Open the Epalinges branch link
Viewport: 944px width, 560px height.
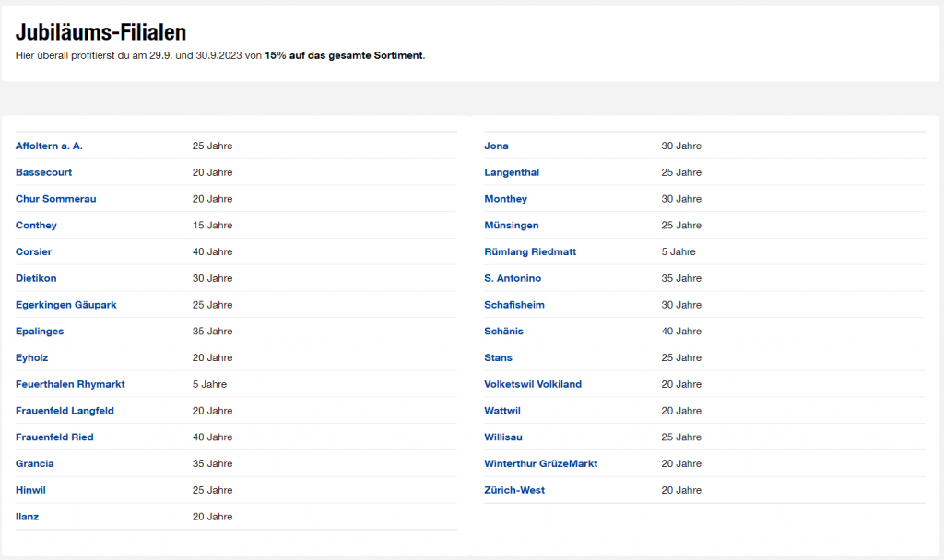tap(40, 332)
